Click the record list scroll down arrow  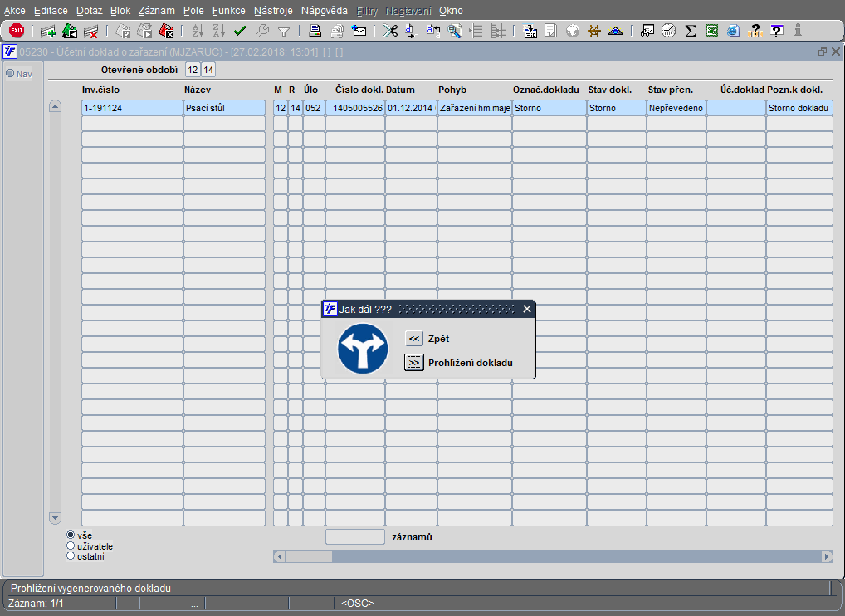coord(55,518)
